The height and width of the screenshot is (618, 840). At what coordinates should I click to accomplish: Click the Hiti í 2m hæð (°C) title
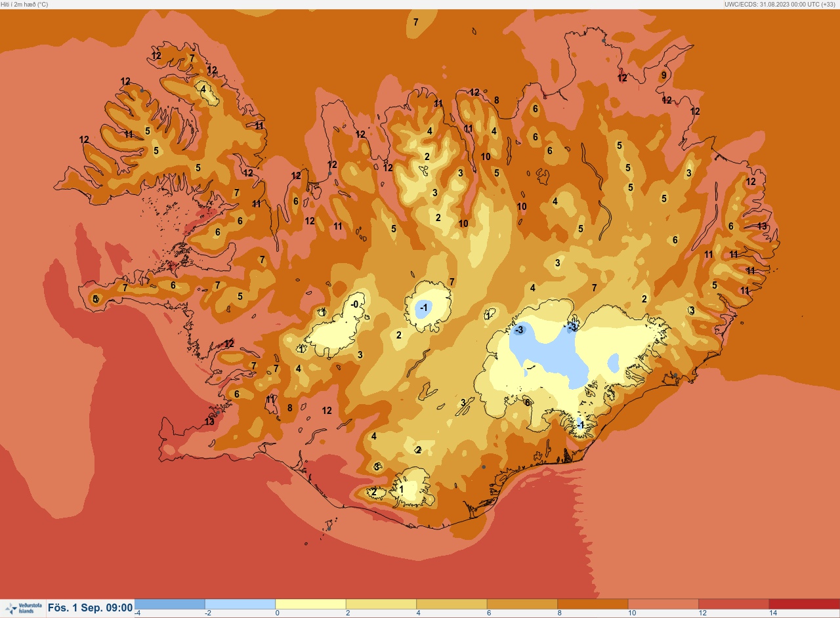click(x=25, y=4)
